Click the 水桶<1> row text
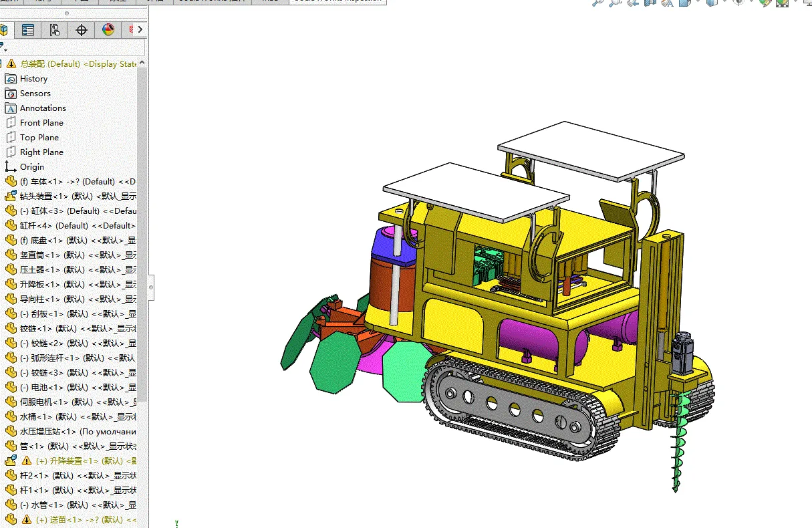Screen dimensions: 812x528 tap(78, 417)
